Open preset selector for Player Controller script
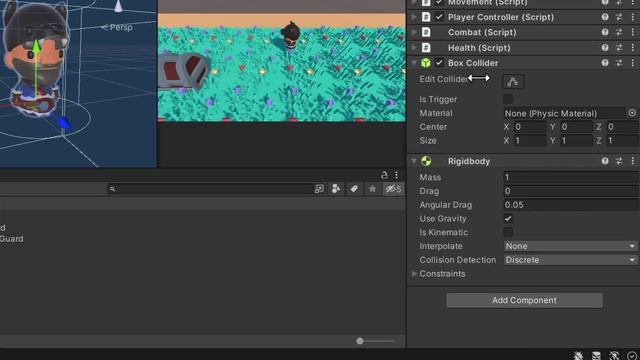This screenshot has width=640, height=360. click(619, 17)
